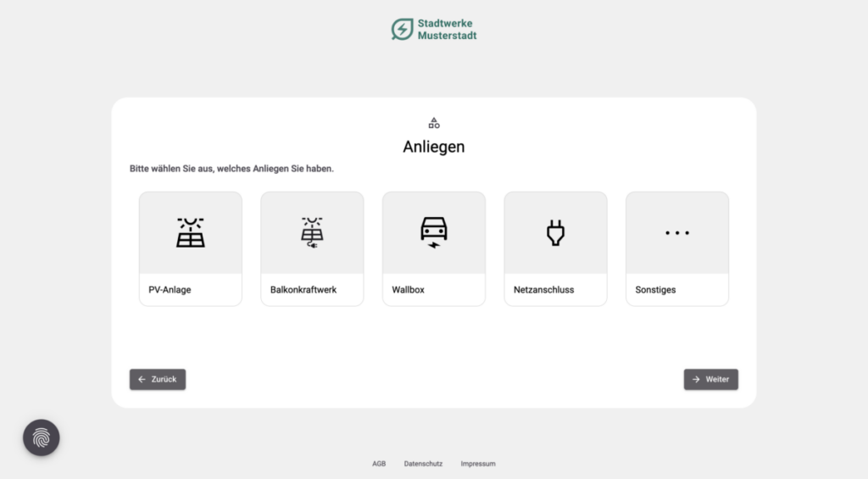Open the fingerprint privacy settings button

[42, 437]
